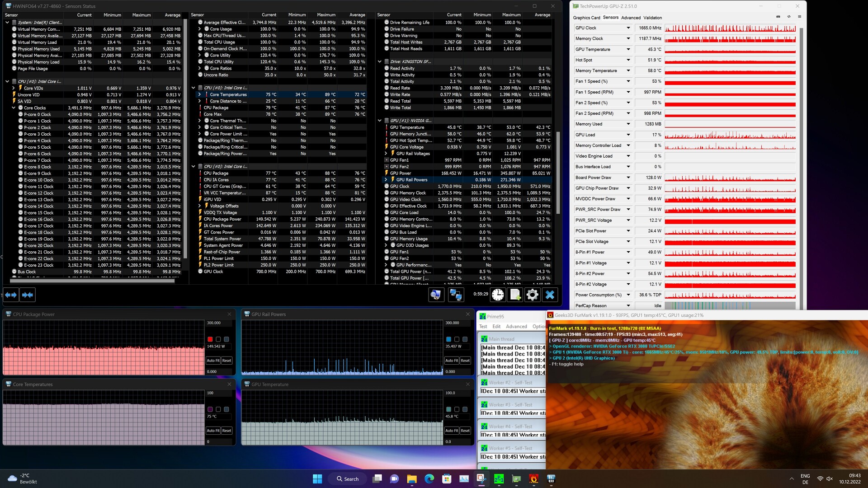
Task: Toggle first checkbox in GPU Temperature graph
Action: (x=448, y=409)
